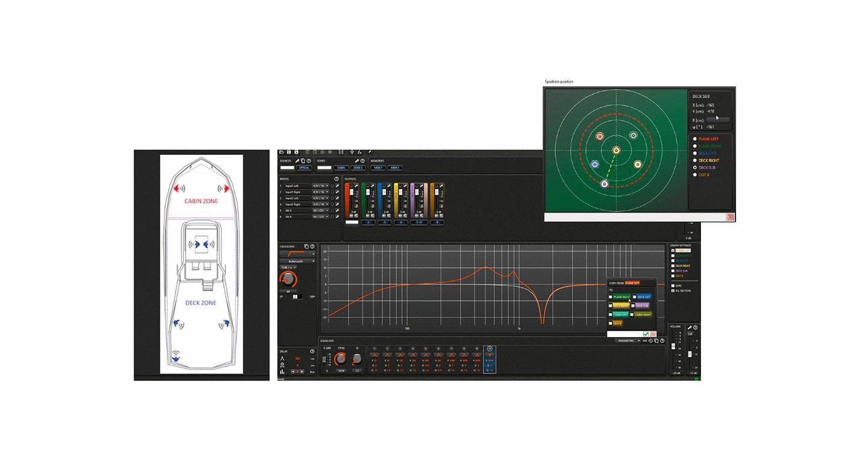Save the configuration with the save icon
The width and height of the screenshot is (868, 463).
click(289, 152)
